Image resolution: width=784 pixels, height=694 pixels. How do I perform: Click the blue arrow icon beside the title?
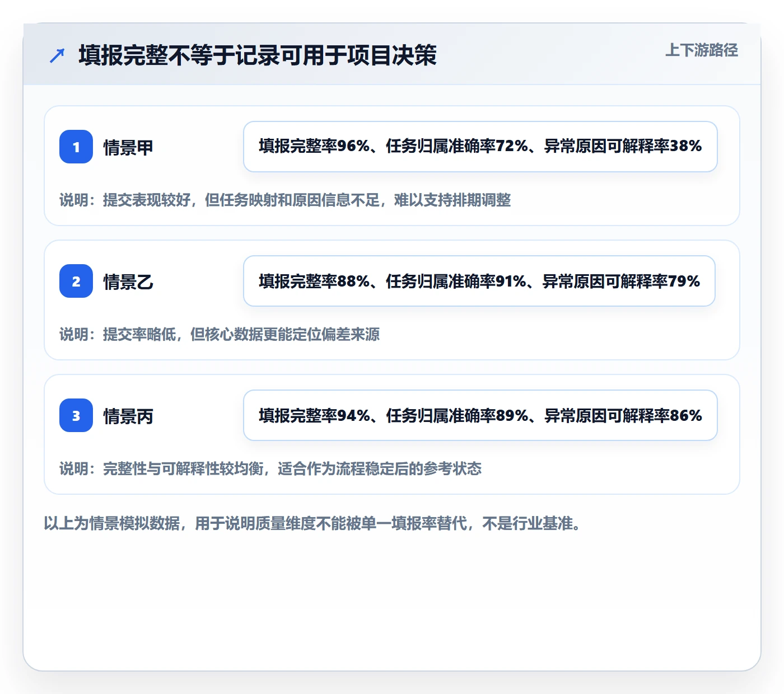pos(57,55)
